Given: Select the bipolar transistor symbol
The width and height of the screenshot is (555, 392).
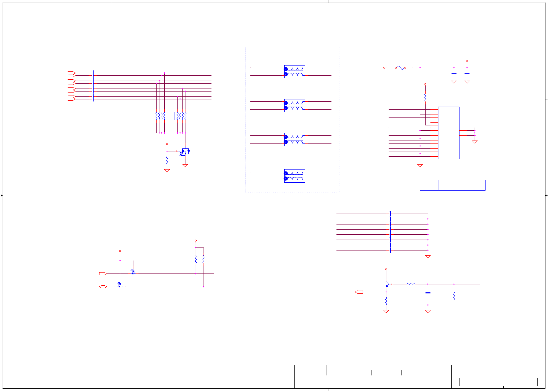Looking at the screenshot, I should (x=388, y=284).
